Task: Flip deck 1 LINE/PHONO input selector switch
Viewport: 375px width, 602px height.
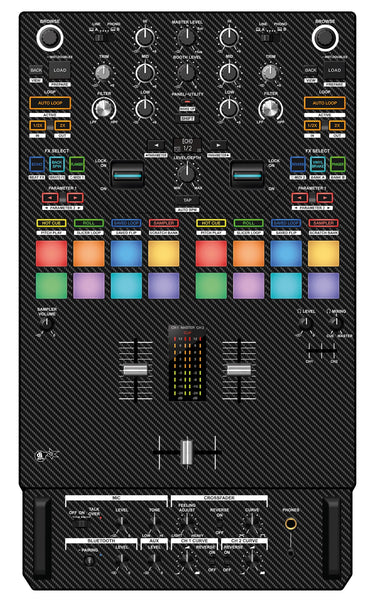Action: tap(104, 38)
